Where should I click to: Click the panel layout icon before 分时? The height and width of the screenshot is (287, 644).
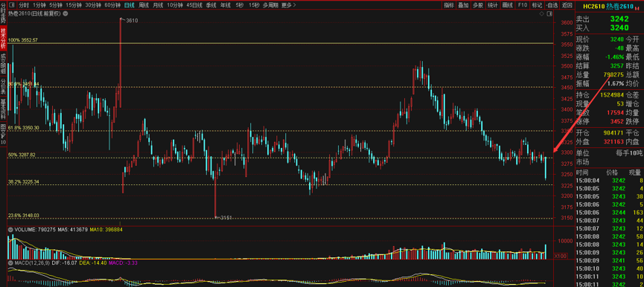[x=11, y=5]
